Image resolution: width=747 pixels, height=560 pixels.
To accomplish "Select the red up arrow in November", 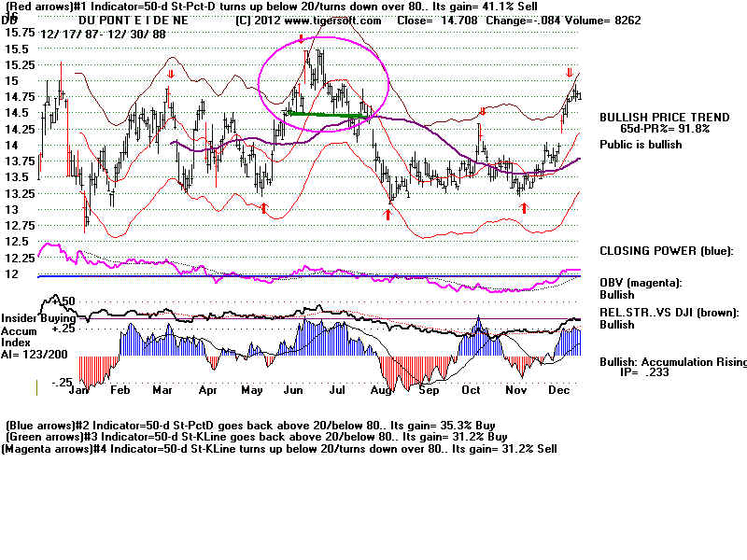I will (524, 207).
